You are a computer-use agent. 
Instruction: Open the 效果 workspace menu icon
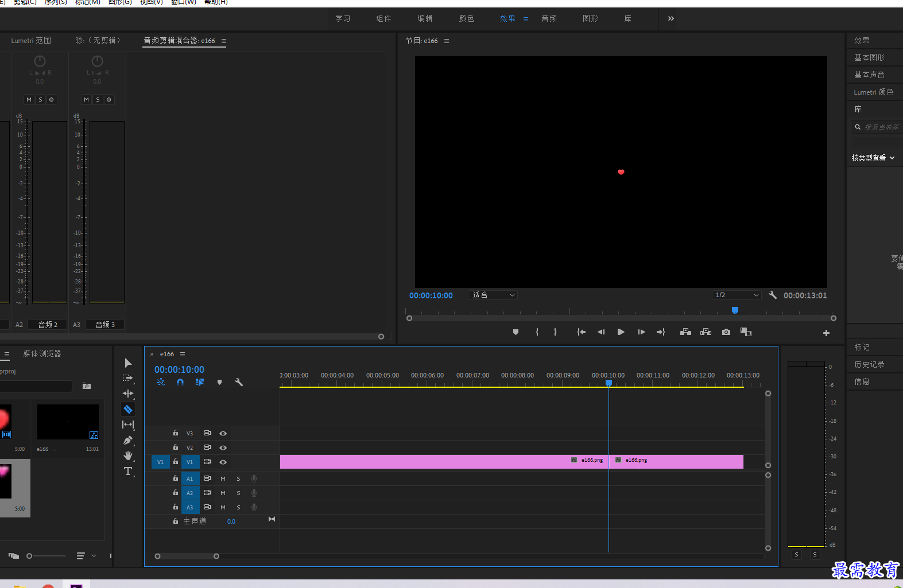pos(526,19)
